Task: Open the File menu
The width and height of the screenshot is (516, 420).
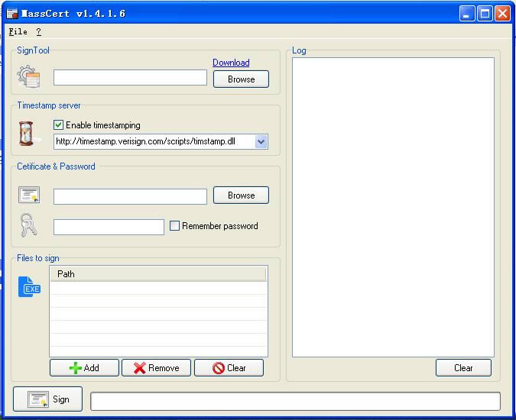Action: point(18,32)
